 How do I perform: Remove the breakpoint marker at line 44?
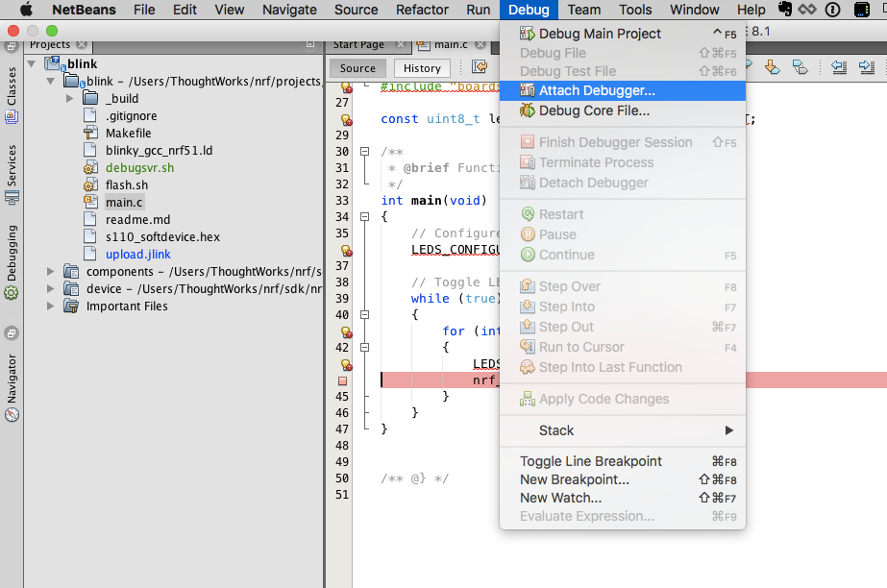pos(342,381)
